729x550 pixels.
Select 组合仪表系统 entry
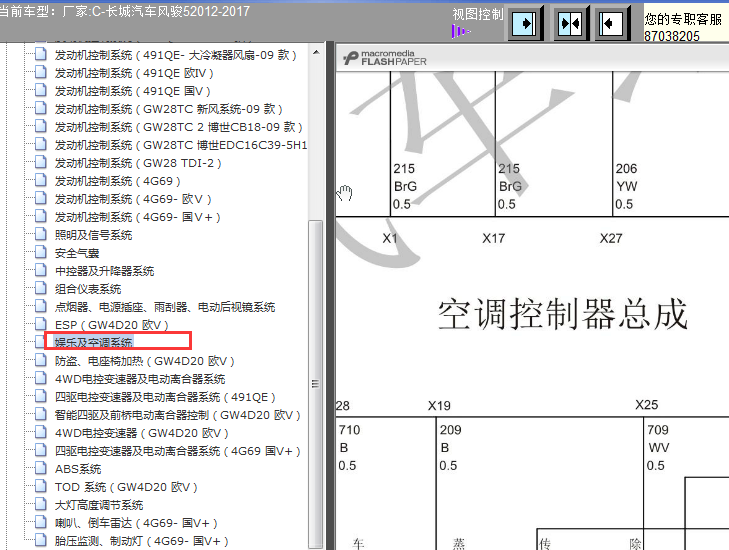(88, 289)
